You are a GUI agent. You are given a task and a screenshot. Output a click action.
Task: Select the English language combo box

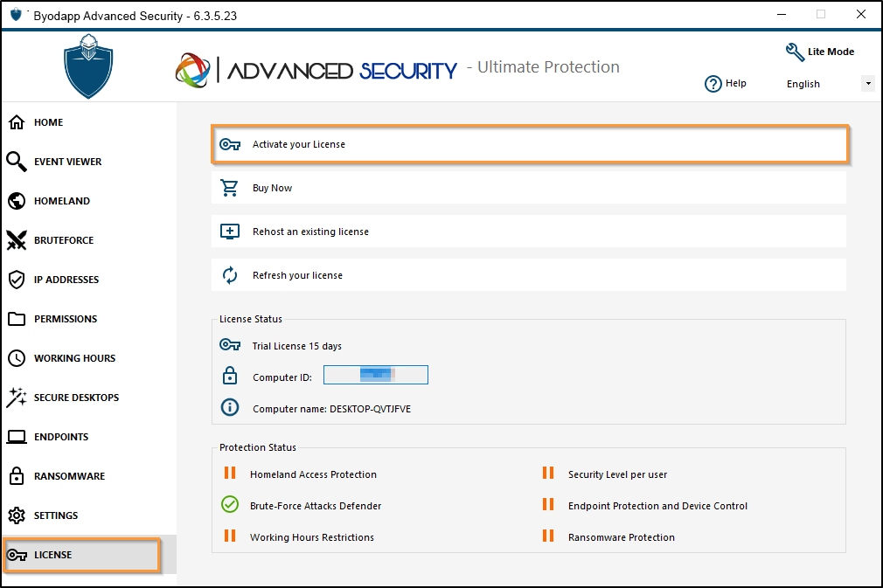828,84
